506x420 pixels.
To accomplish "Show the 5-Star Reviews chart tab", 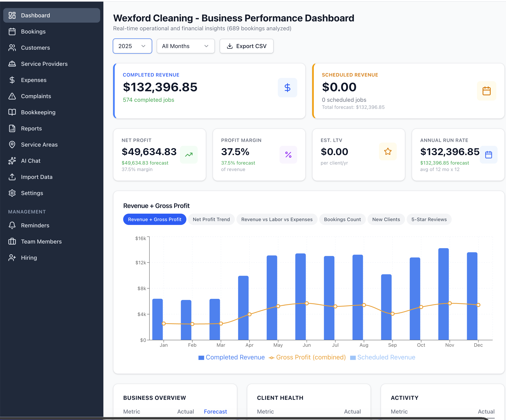I will point(429,219).
